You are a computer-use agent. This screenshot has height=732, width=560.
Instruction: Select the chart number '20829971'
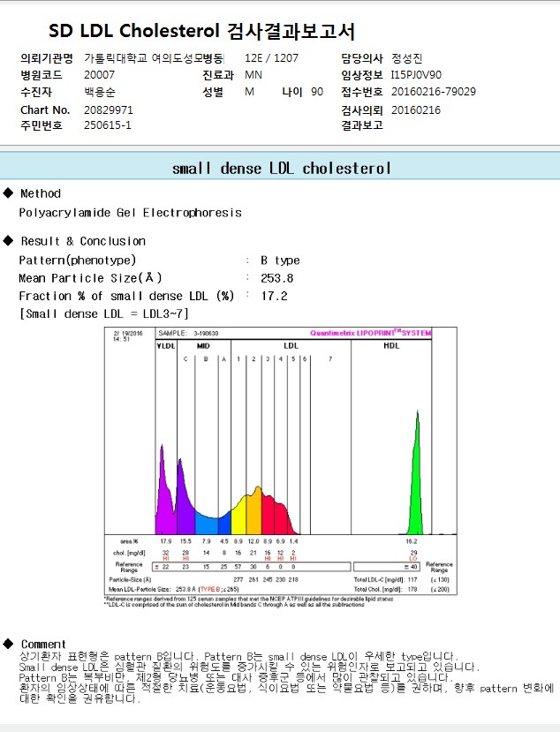(109, 110)
